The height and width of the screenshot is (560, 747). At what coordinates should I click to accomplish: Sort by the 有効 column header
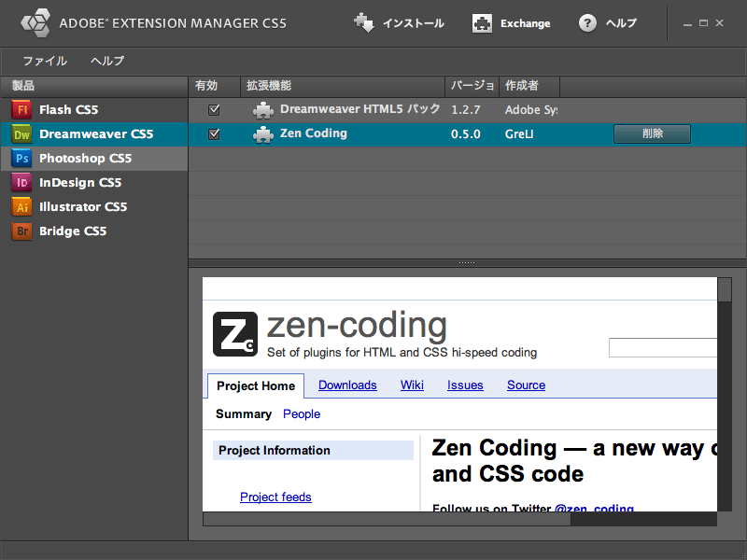(215, 86)
